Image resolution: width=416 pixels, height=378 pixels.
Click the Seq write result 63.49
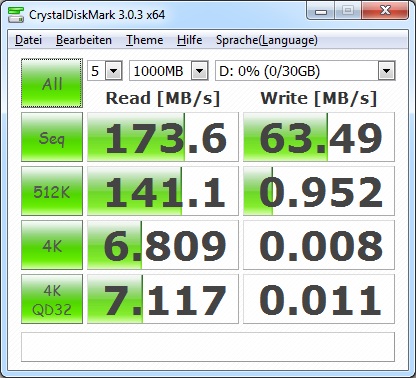click(319, 137)
